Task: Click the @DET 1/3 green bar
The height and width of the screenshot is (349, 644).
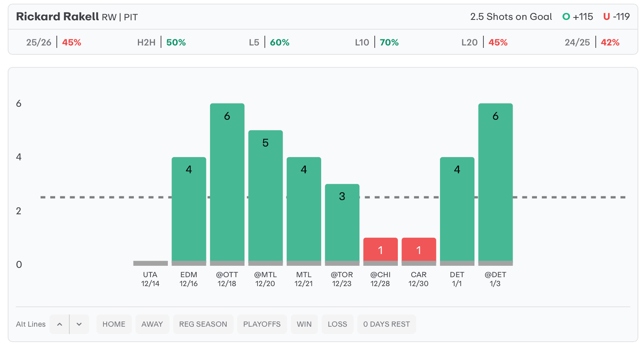Action: pyautogui.click(x=495, y=183)
